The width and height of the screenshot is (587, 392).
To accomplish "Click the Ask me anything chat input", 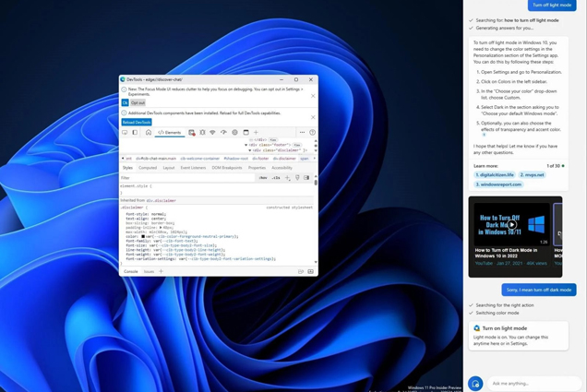I will click(534, 384).
